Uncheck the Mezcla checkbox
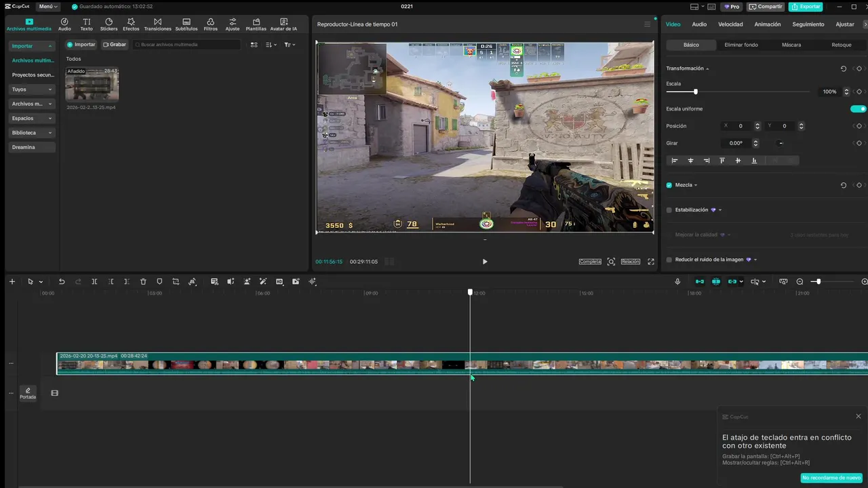The width and height of the screenshot is (868, 488). pyautogui.click(x=669, y=185)
